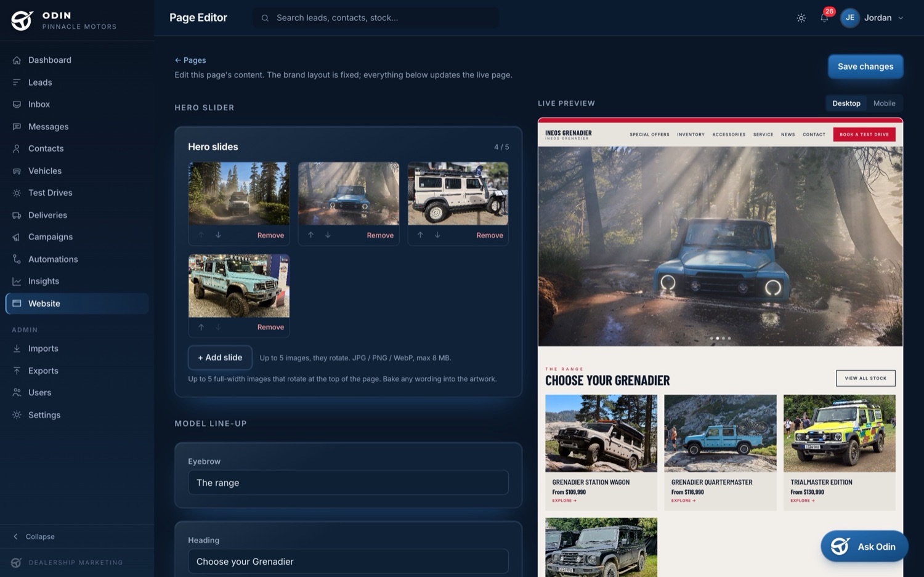
Task: Switch live preview to Desktop
Action: (x=846, y=103)
